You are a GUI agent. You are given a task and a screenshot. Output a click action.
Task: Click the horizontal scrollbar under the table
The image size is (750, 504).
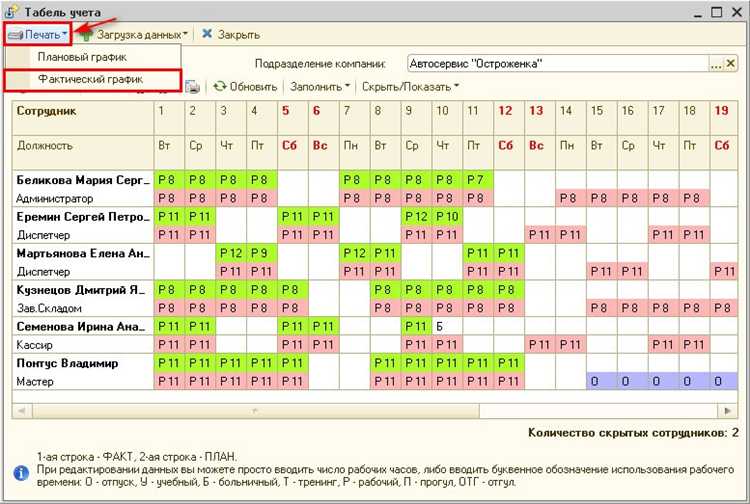coord(370,409)
